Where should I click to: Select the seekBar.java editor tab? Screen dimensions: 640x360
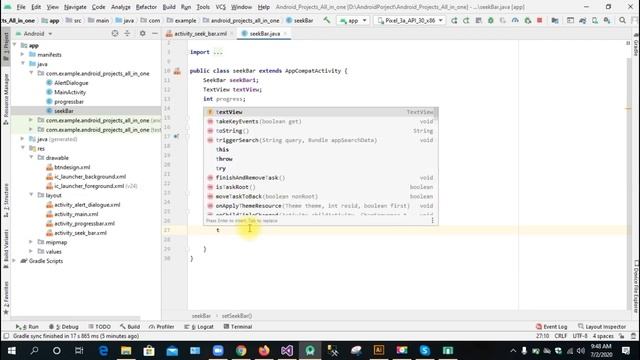264,33
